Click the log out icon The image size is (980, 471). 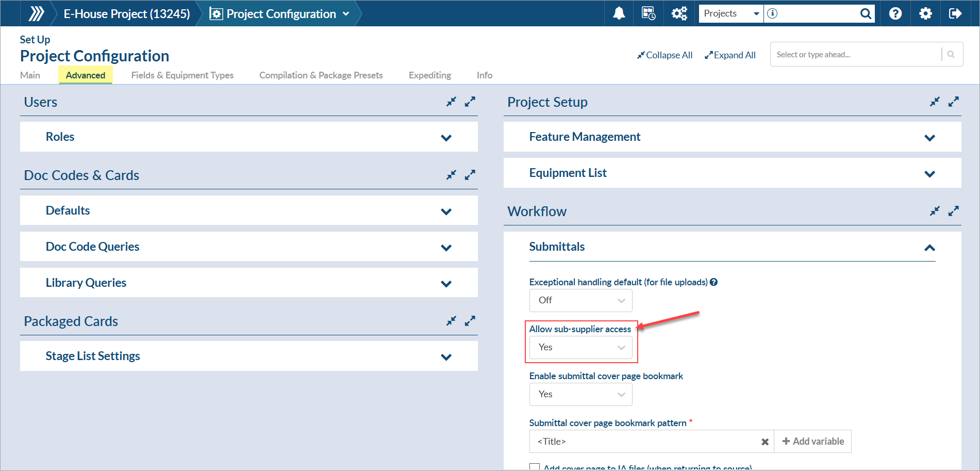[955, 13]
